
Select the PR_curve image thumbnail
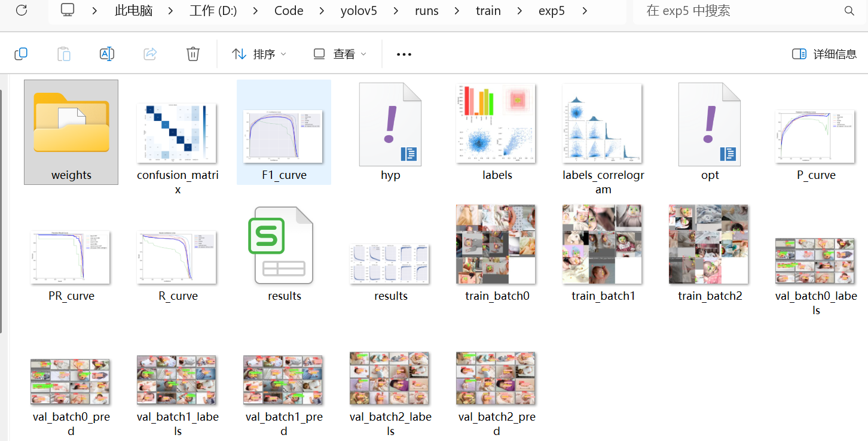click(x=71, y=257)
